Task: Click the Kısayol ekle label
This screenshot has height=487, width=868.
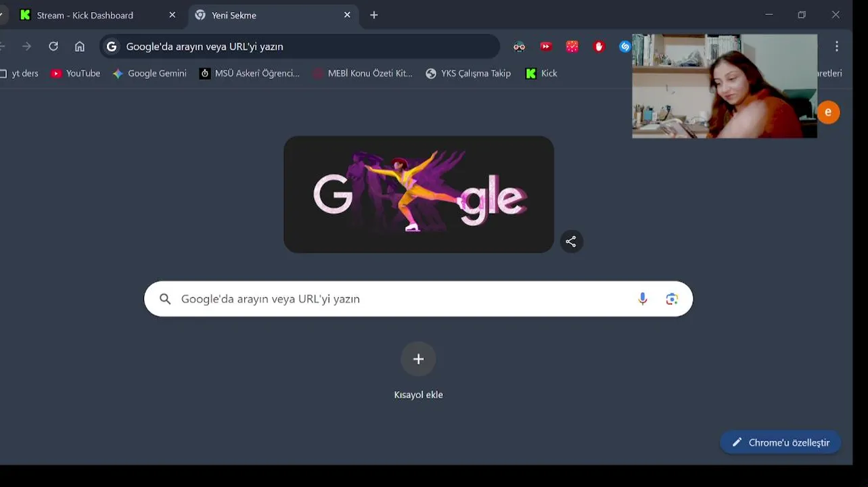Action: (418, 395)
